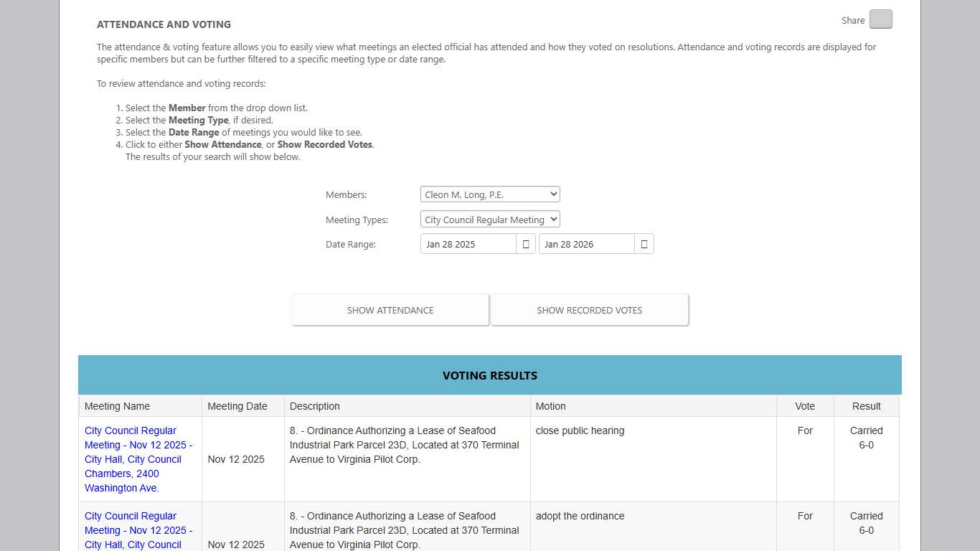Click the Result column header
980x551 pixels.
(x=866, y=406)
